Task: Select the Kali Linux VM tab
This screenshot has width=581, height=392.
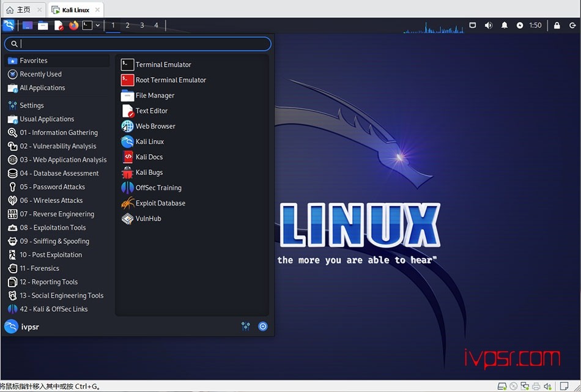Action: pyautogui.click(x=76, y=10)
